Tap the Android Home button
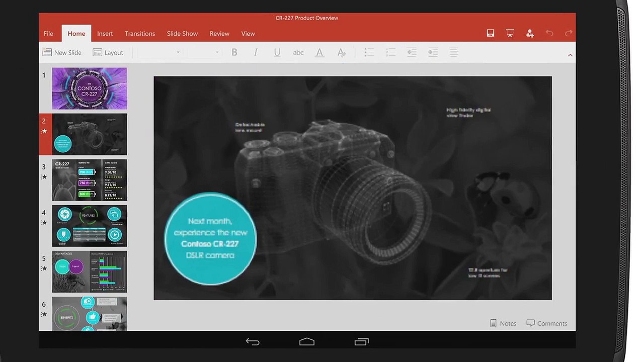Viewport: 644px width, 362px height. [307, 342]
